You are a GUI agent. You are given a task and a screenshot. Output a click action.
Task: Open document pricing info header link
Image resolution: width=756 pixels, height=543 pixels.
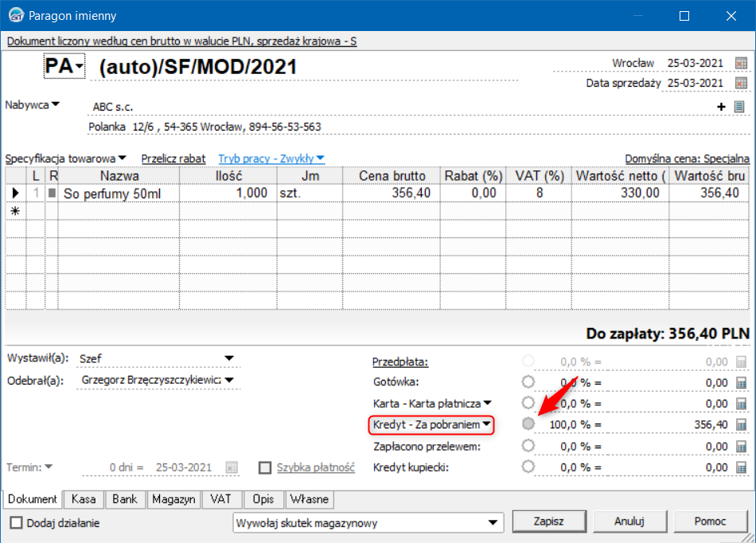pyautogui.click(x=181, y=41)
